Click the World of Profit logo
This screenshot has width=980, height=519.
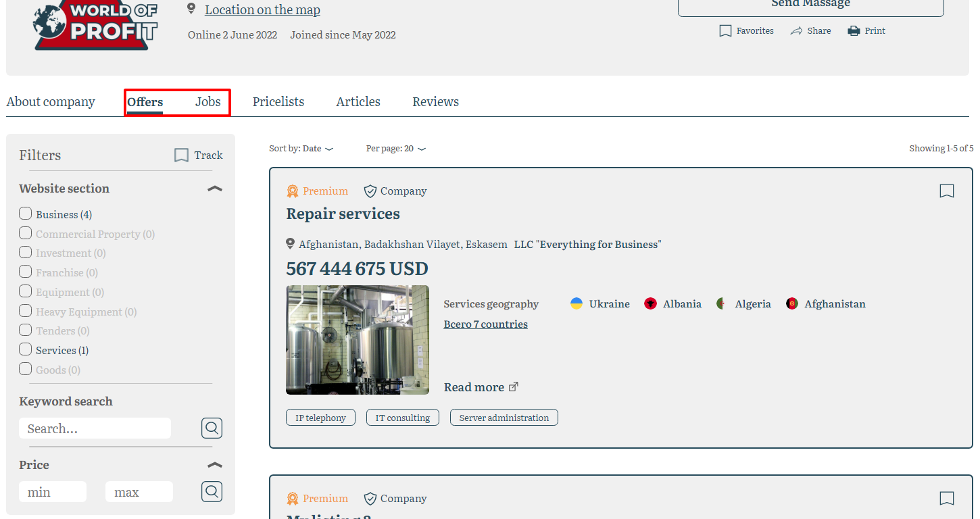click(x=95, y=25)
